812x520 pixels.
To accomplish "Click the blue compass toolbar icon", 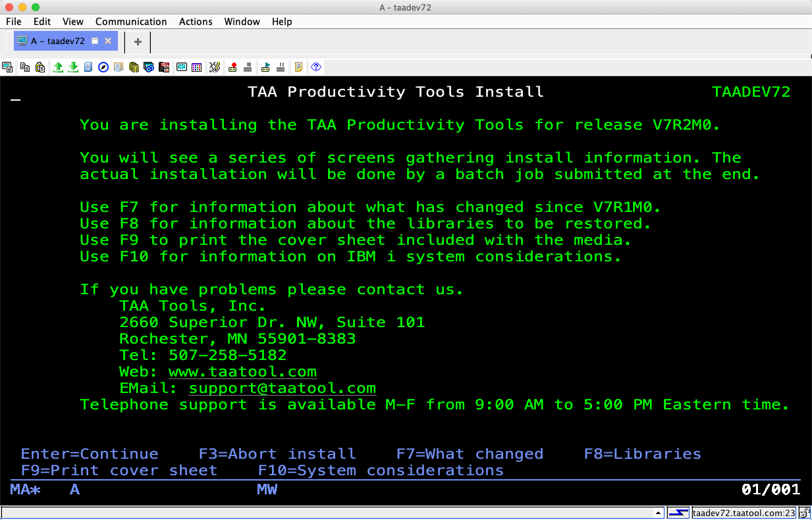I will coord(103,67).
